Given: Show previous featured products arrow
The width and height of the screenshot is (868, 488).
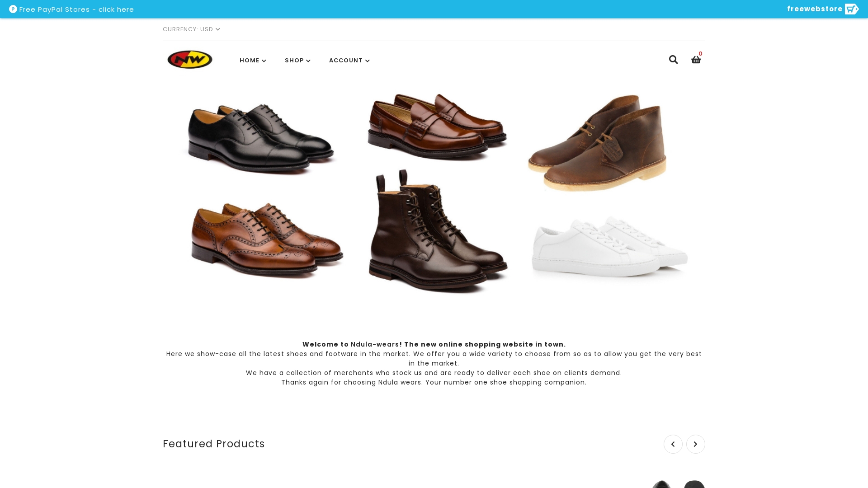Looking at the screenshot, I should tap(673, 444).
